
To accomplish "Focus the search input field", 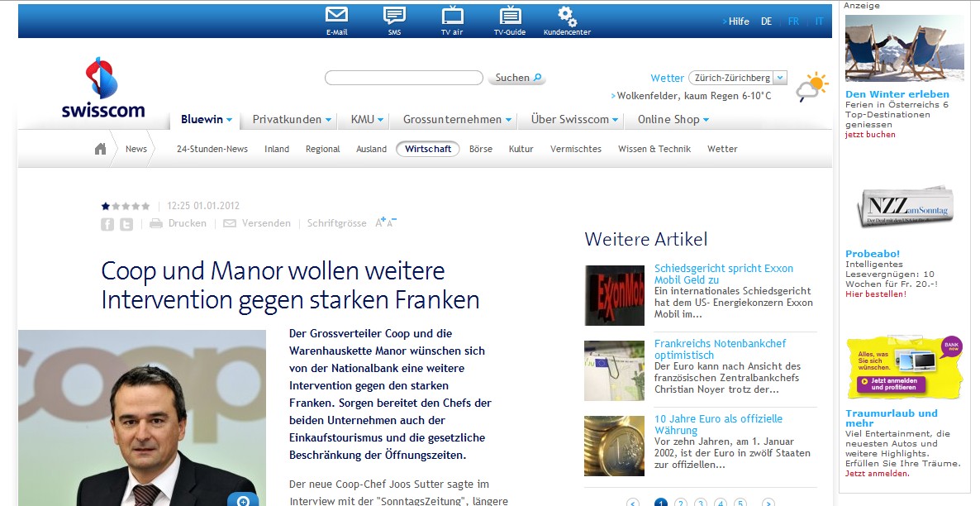I will click(404, 78).
